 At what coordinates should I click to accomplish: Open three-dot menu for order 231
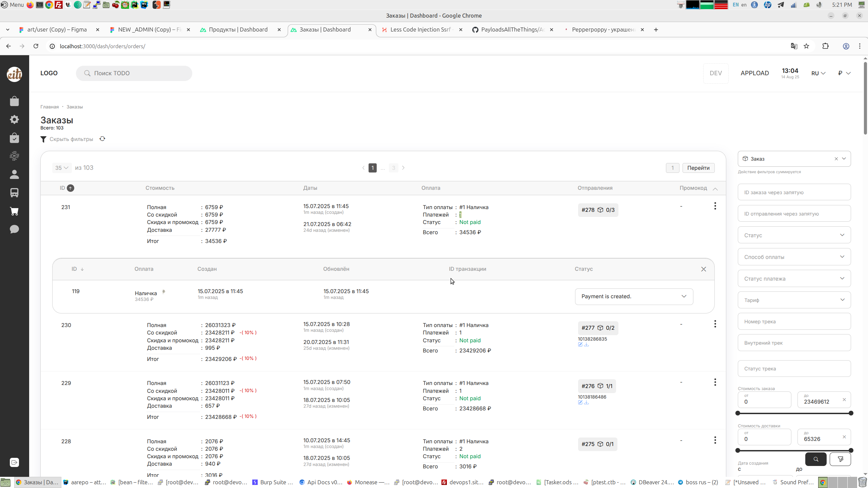[x=715, y=206]
